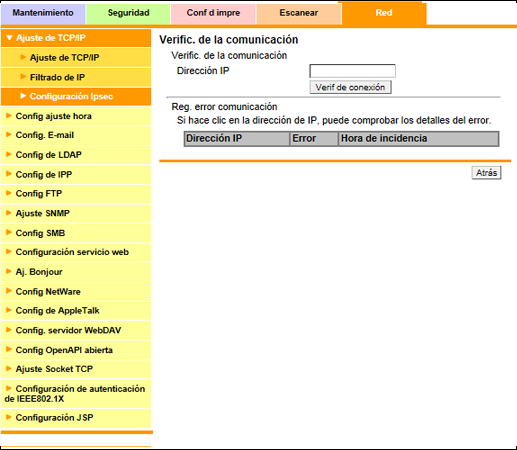517x450 pixels.
Task: Click the arrow icon beside Configuración Ipsec
Action: (x=23, y=96)
